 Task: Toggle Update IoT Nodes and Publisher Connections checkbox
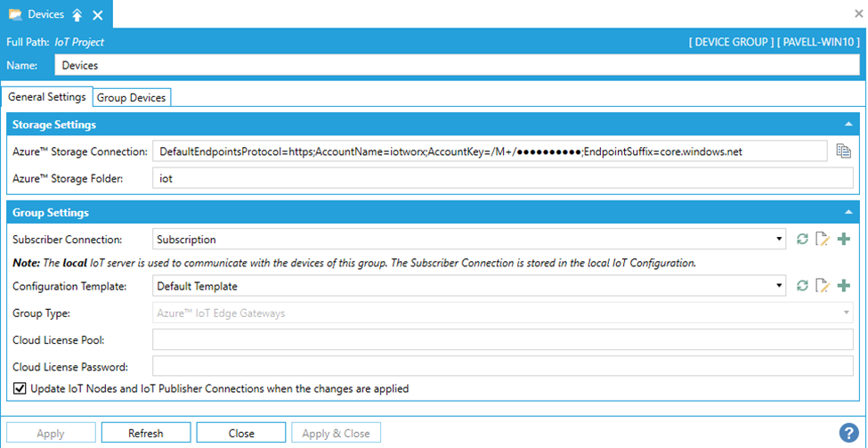tap(20, 388)
